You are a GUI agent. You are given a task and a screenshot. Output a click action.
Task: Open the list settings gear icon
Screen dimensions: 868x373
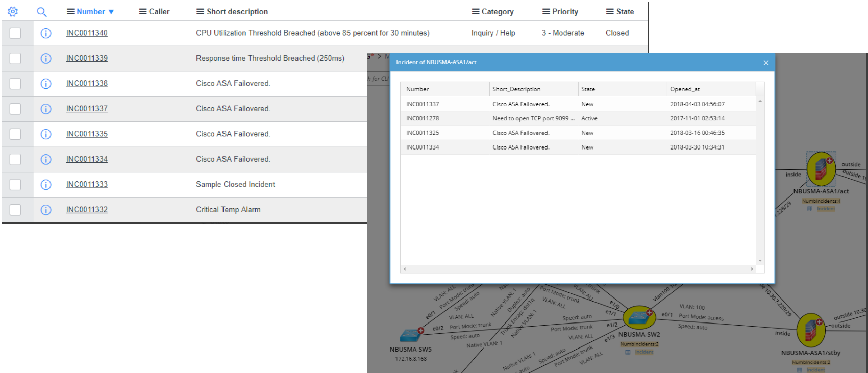tap(13, 11)
